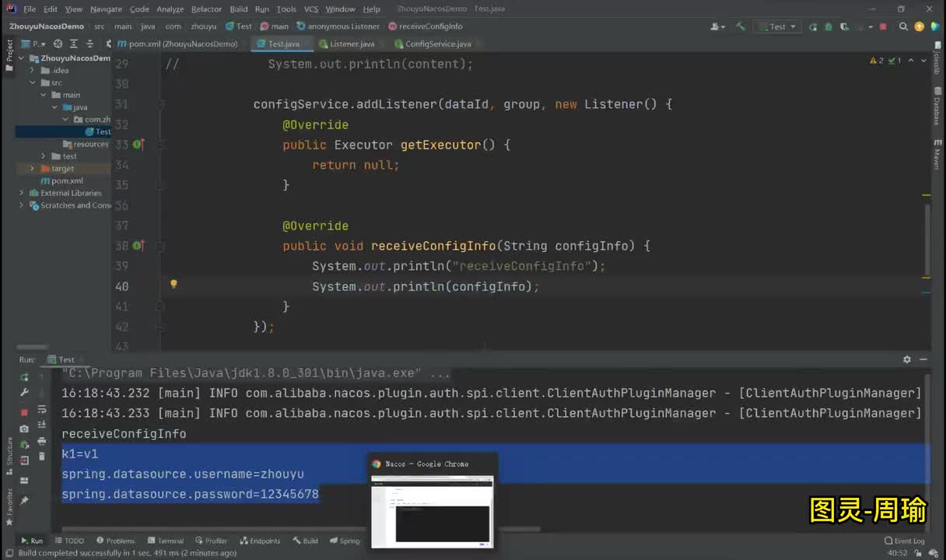Switch to pom.xml (ZhouyuNacosDemo) tab
946x560 pixels.
click(183, 44)
